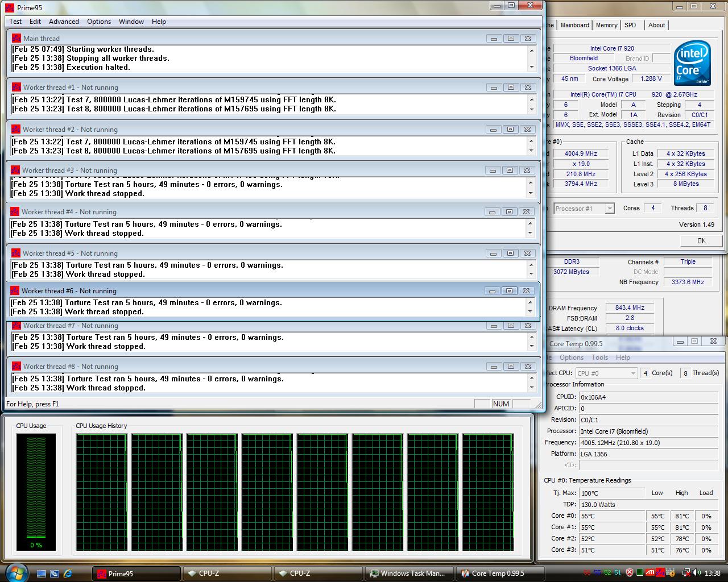Click the taskbar clock showing 13:38
The image size is (728, 582).
712,573
